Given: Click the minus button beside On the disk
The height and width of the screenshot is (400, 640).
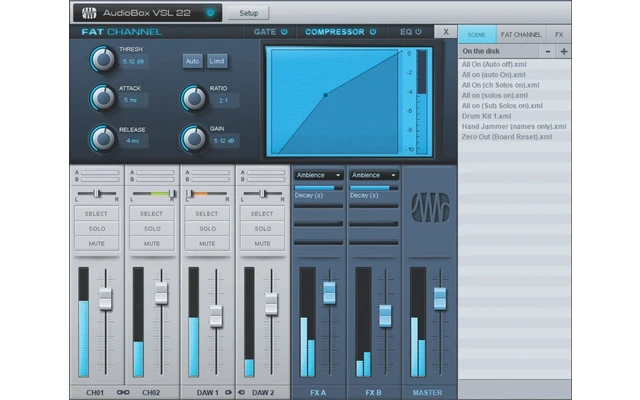Looking at the screenshot, I should (548, 51).
